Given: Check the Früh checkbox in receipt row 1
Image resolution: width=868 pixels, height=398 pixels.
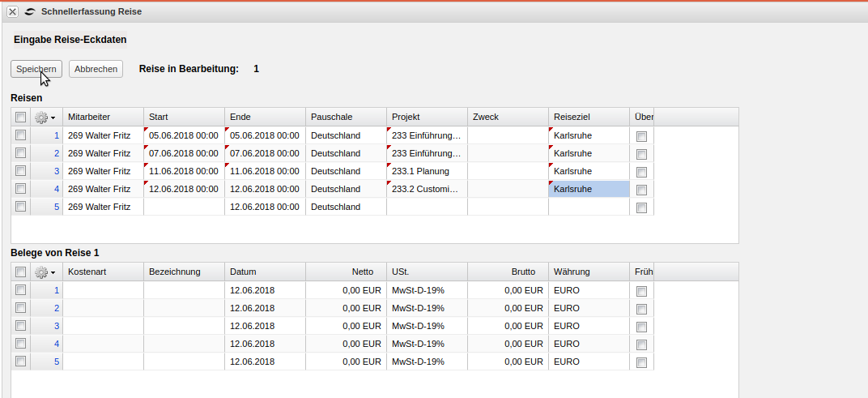Looking at the screenshot, I should tap(641, 291).
